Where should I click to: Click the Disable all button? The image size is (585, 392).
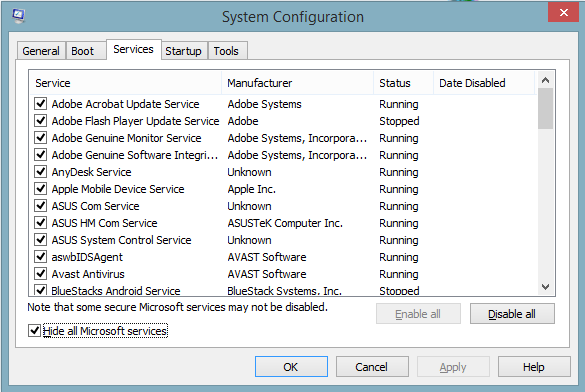(512, 314)
